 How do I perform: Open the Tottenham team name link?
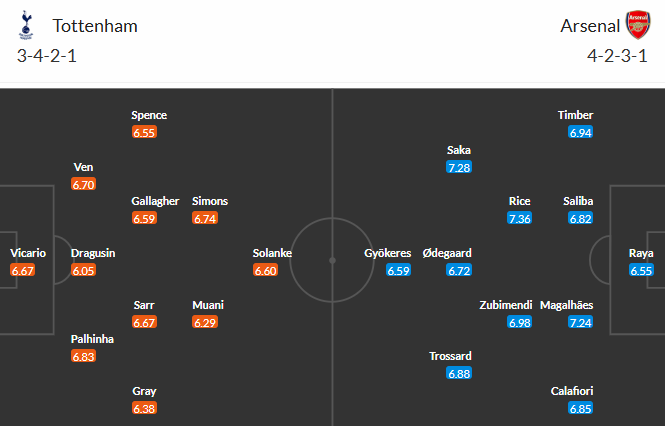point(96,26)
